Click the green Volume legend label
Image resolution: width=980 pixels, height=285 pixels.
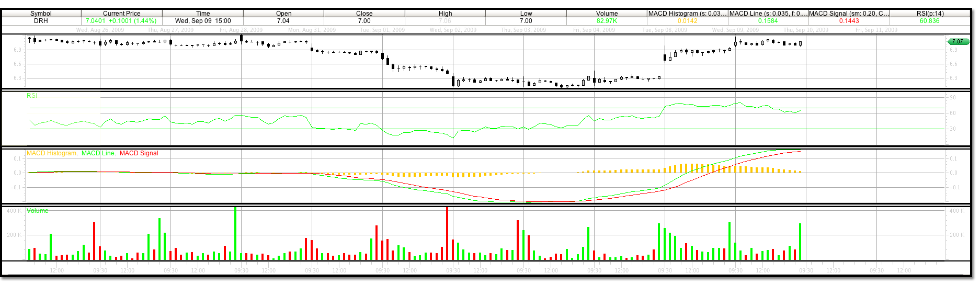(x=38, y=211)
